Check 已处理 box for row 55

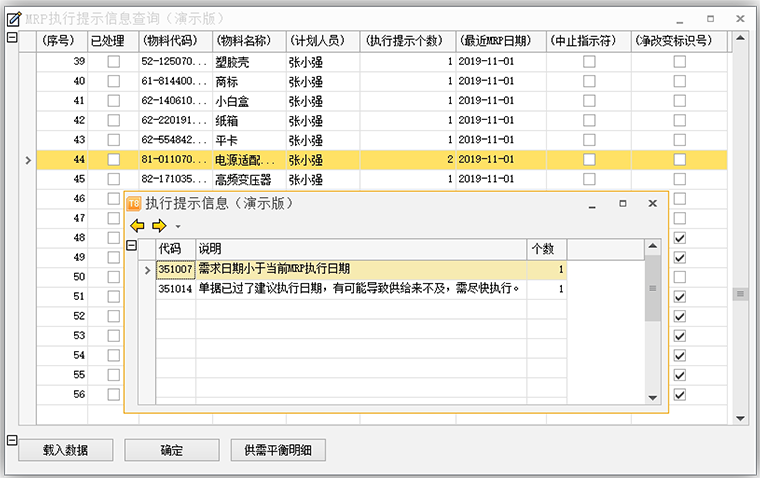pos(113,375)
